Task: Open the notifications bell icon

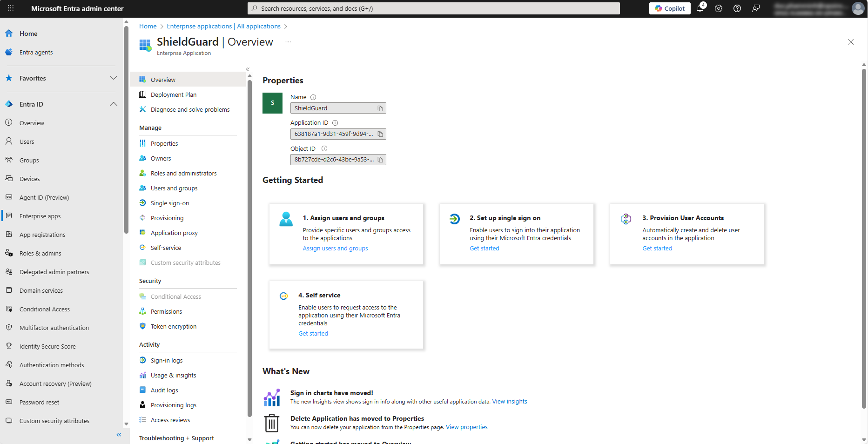Action: 700,8
